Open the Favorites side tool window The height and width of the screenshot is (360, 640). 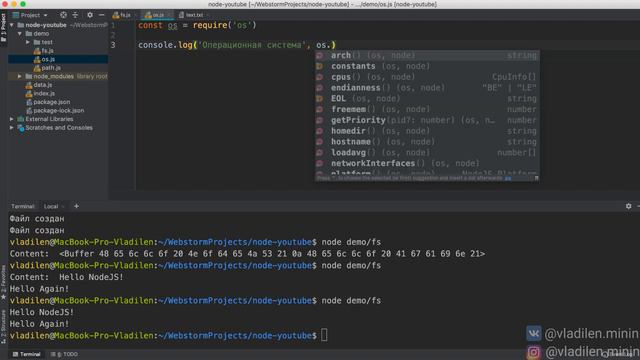(x=3, y=282)
